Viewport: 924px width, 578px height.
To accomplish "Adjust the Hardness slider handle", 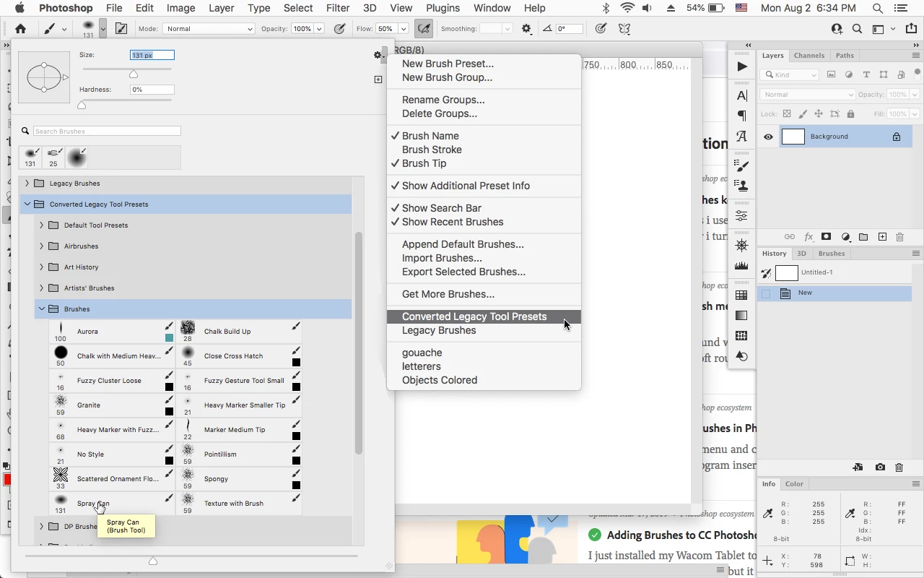I will click(82, 105).
